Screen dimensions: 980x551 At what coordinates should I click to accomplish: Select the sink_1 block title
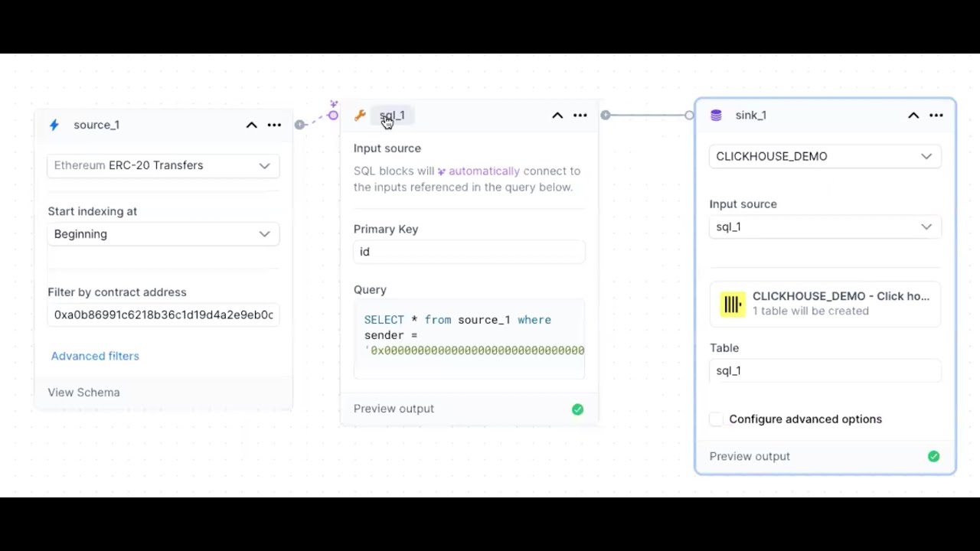tap(751, 116)
